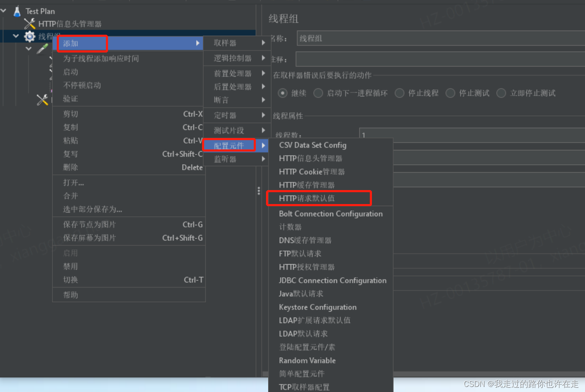This screenshot has width=585, height=392.
Task: Expand the 断言 submenu
Action: click(x=236, y=100)
